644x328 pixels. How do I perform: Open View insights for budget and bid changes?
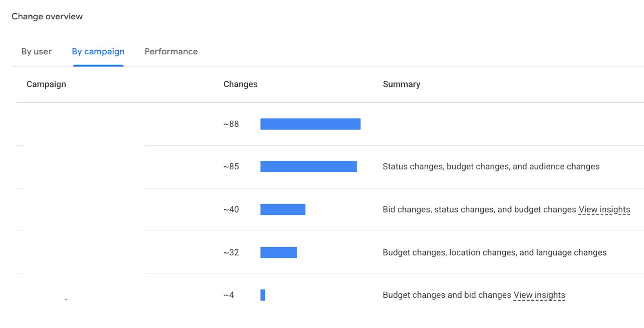(x=539, y=295)
